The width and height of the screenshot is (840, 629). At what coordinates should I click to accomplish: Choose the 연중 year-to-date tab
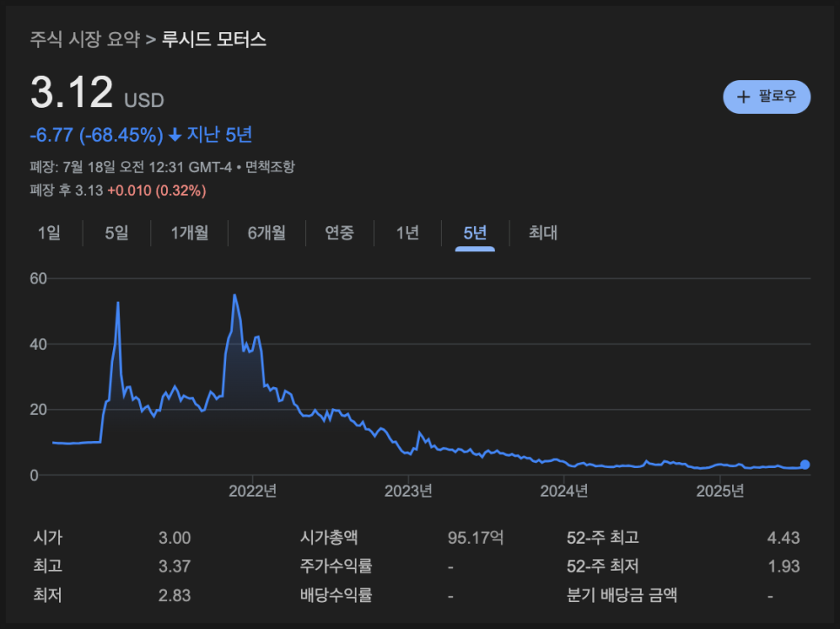(339, 233)
